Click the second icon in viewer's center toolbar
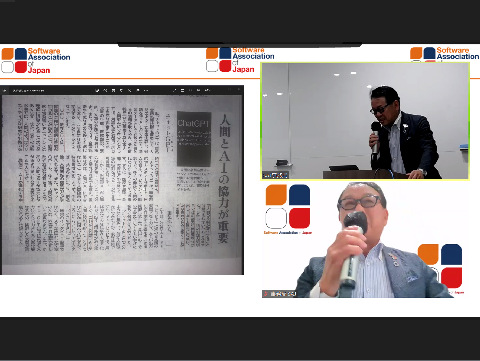The image size is (480, 361). [105, 90]
